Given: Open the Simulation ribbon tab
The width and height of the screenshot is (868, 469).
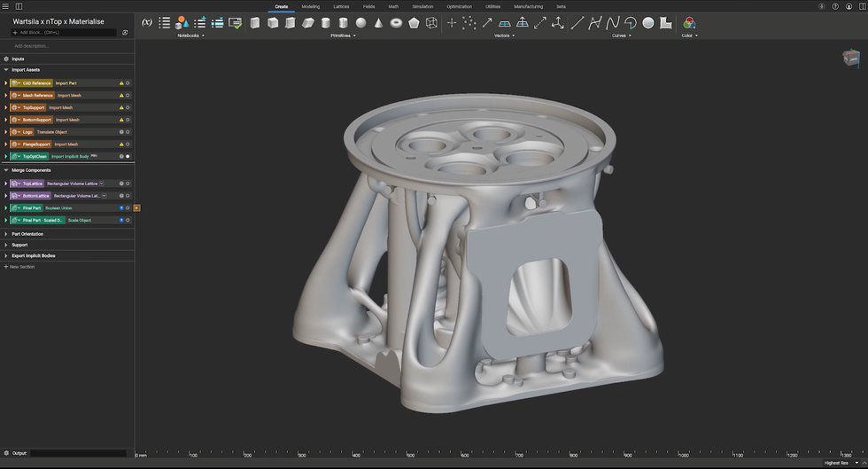Looking at the screenshot, I should coord(422,6).
